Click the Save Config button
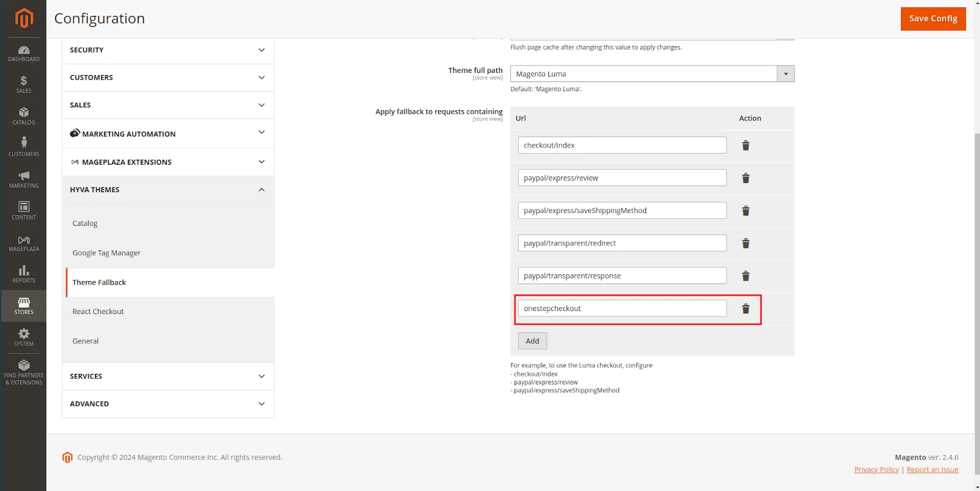 pyautogui.click(x=932, y=19)
